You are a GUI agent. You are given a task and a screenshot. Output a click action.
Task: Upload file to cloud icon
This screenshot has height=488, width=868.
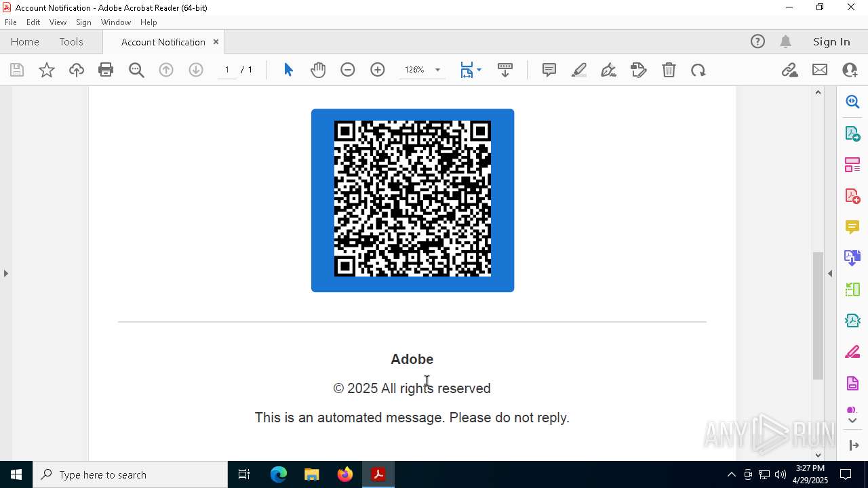(77, 70)
